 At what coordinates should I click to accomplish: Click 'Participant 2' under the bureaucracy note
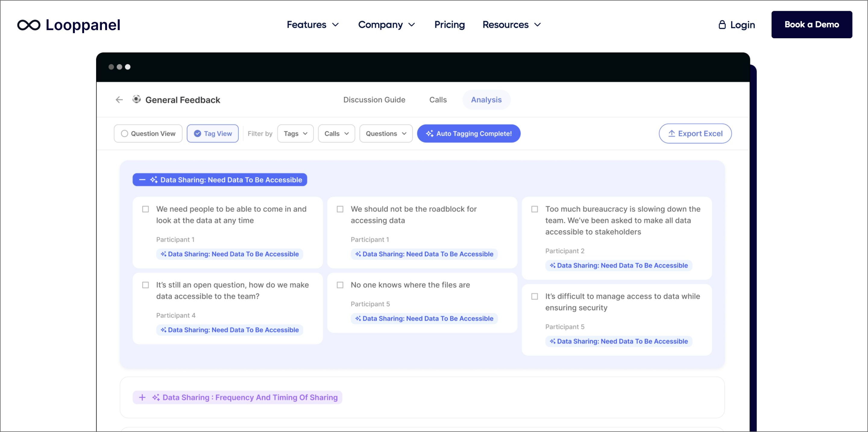565,251
